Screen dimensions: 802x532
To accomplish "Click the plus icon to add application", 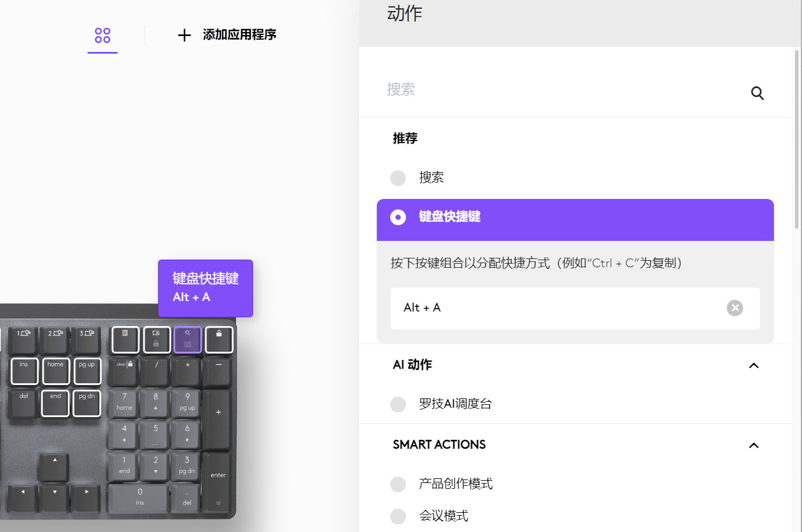I will click(x=184, y=36).
